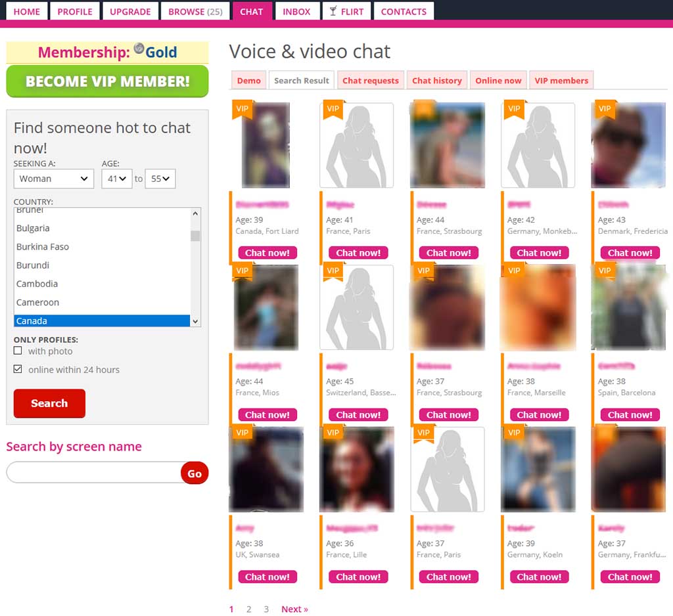Click the VIP ribbon on the Fort Liard profile
Viewport: 673px width, 616px height.
point(243,109)
